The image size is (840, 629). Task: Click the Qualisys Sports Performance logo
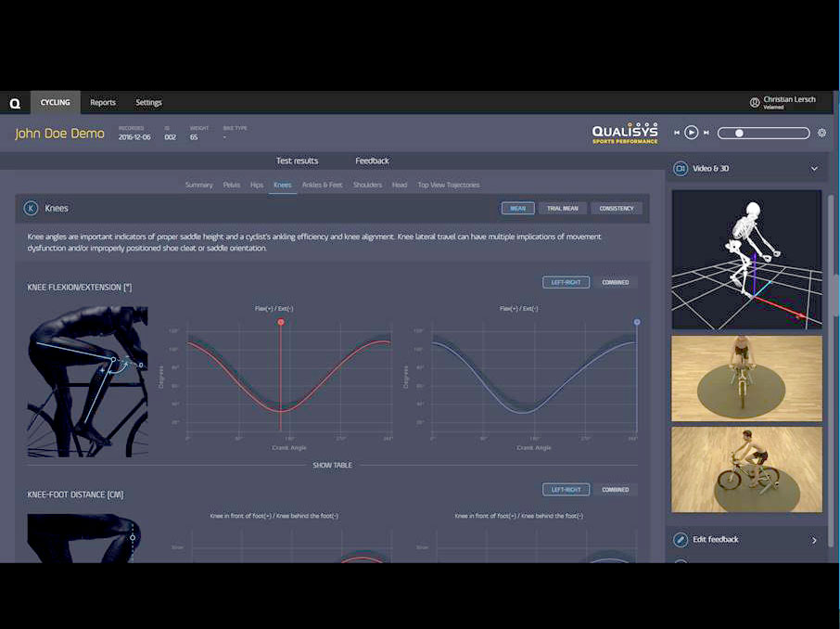(x=625, y=134)
